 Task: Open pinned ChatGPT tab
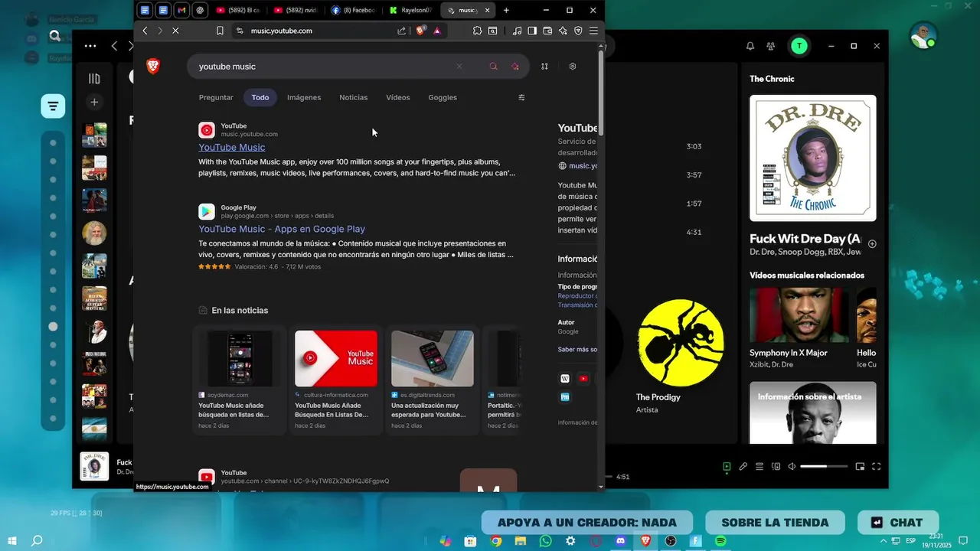(x=200, y=10)
